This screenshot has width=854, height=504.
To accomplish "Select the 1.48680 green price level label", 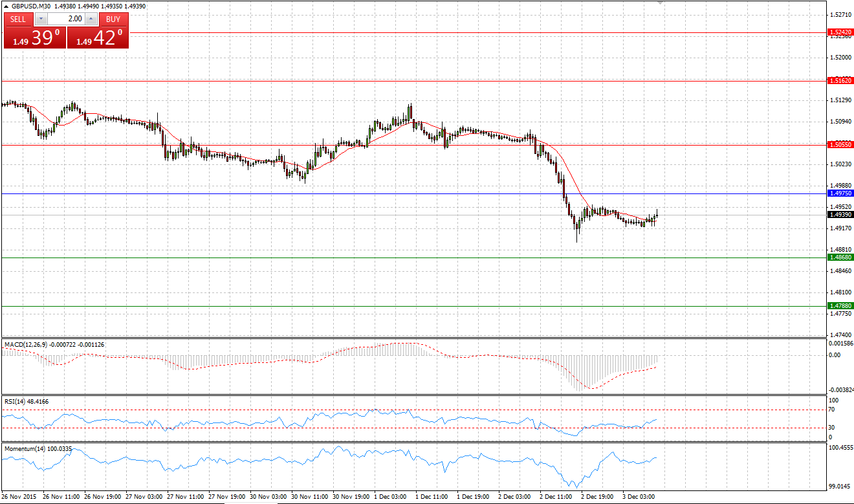I will (840, 257).
